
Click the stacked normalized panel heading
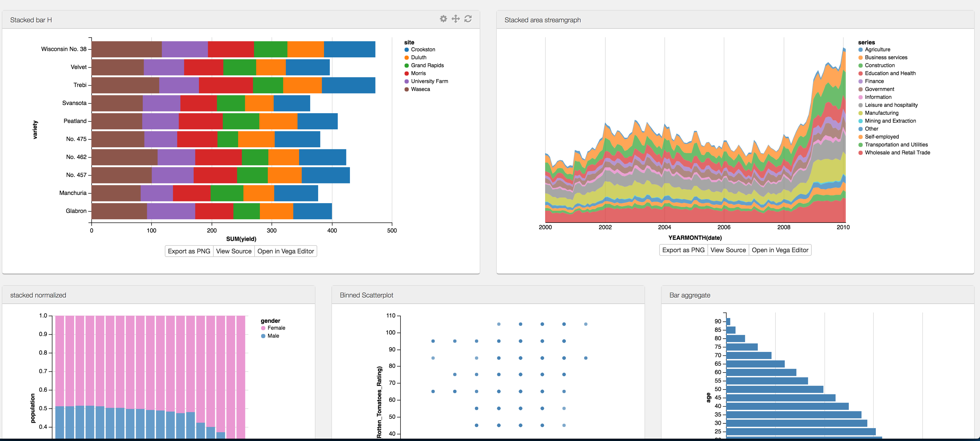tap(38, 295)
